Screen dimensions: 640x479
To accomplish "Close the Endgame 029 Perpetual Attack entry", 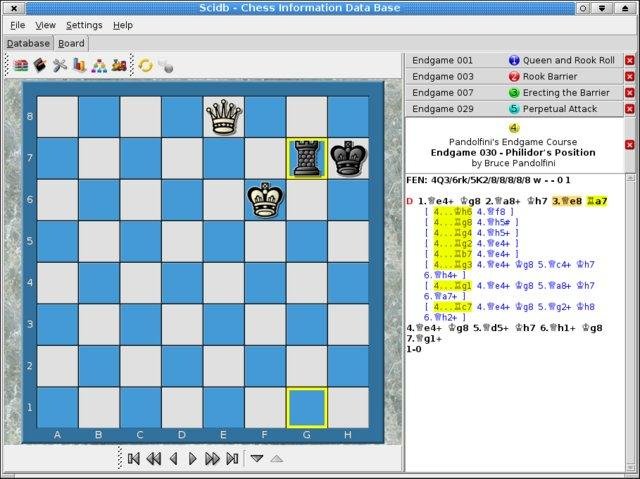I will pyautogui.click(x=629, y=108).
